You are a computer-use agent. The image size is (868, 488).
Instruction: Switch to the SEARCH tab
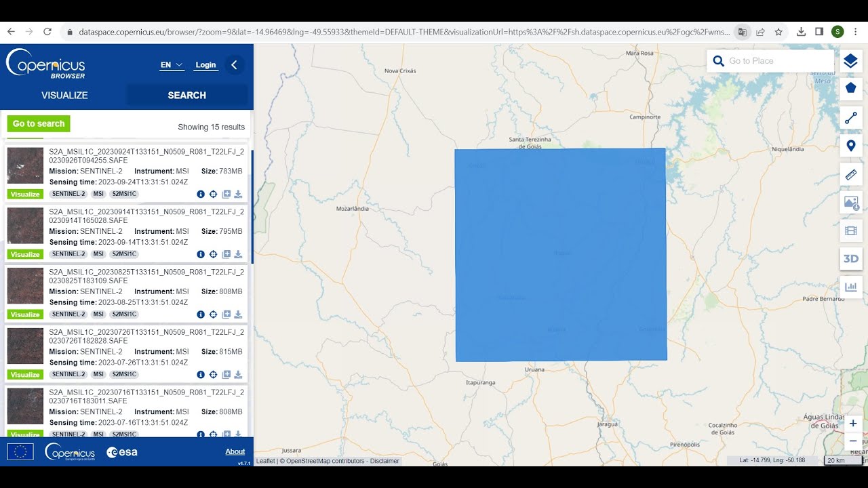[187, 96]
